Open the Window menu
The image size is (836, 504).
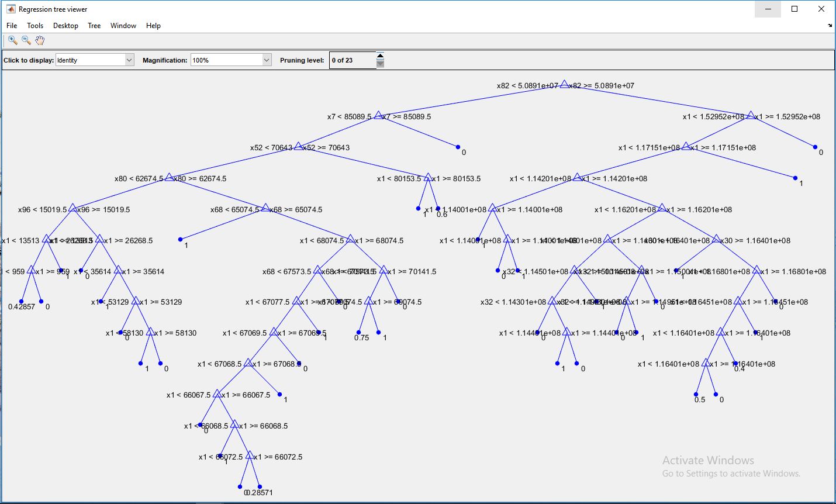123,26
